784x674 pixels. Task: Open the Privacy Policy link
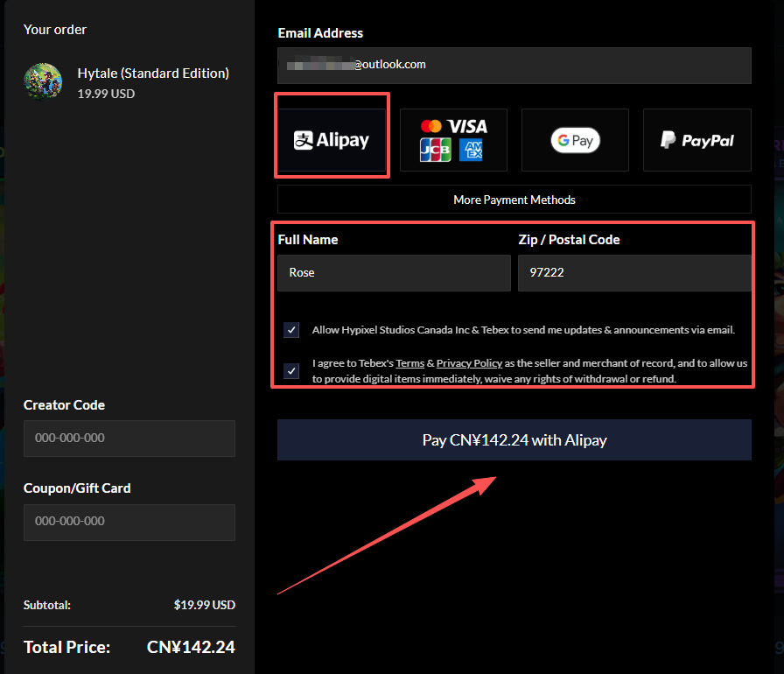(469, 363)
